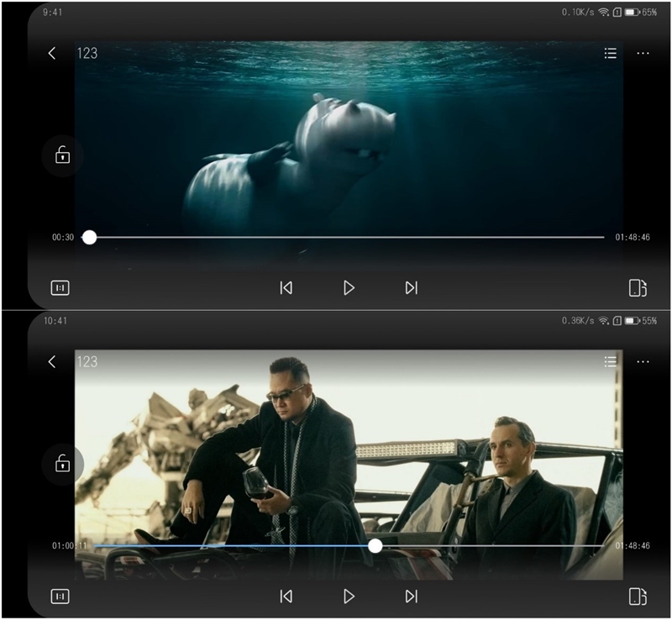Switch 1:1 aspect ratio in bottom player
This screenshot has width=672, height=620.
pyautogui.click(x=60, y=596)
